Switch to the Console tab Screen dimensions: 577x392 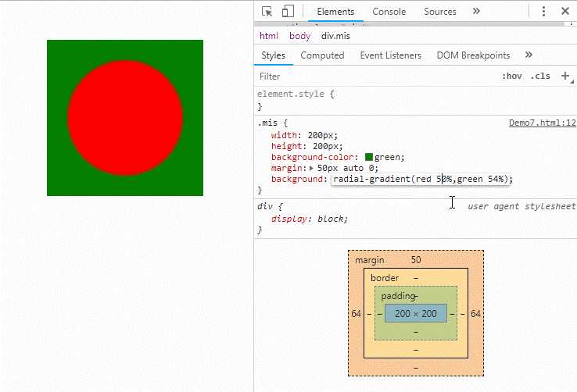(x=389, y=12)
